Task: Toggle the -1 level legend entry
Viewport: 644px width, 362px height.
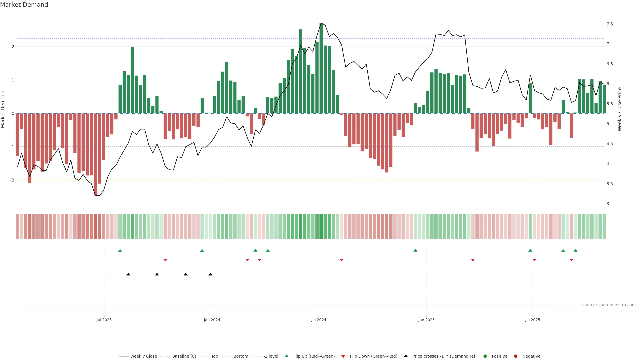Action: pyautogui.click(x=271, y=356)
